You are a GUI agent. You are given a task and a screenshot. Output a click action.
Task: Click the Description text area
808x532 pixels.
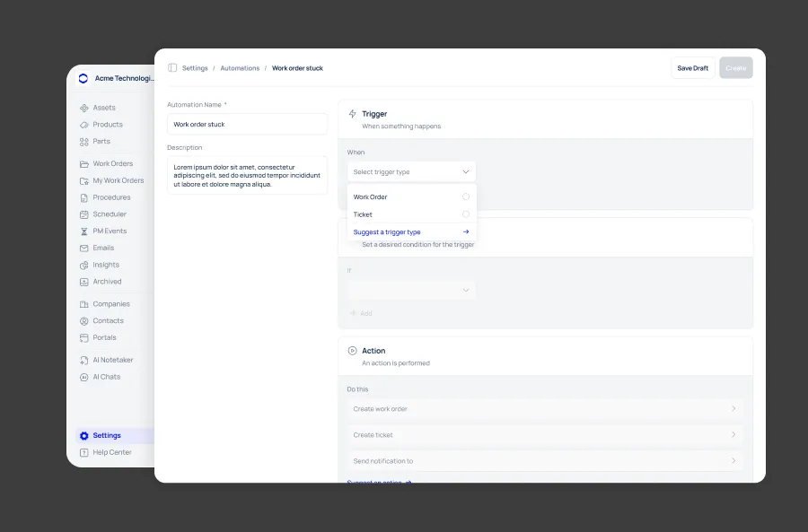[x=247, y=175]
